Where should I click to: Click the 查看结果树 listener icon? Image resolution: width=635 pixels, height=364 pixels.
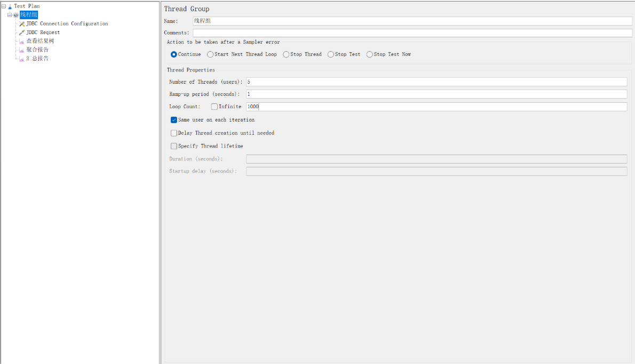coord(22,41)
